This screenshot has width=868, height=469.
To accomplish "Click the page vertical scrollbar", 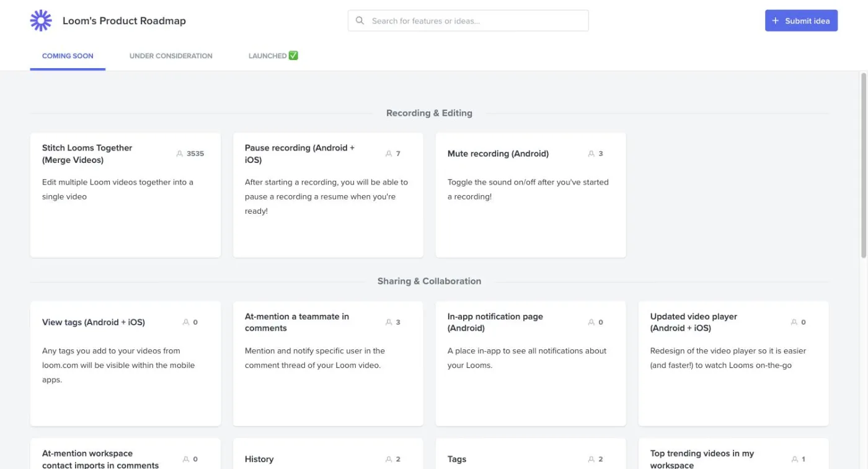I will 863,165.
